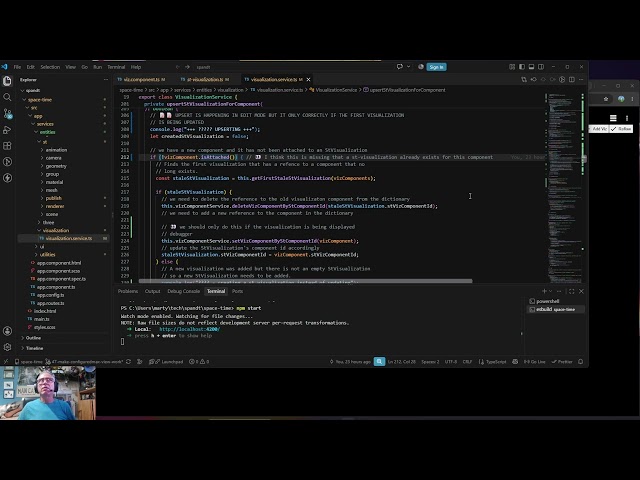Screen dimensions: 640x480
Task: Click the horizontal scrollbar of the editor
Action: (305, 281)
